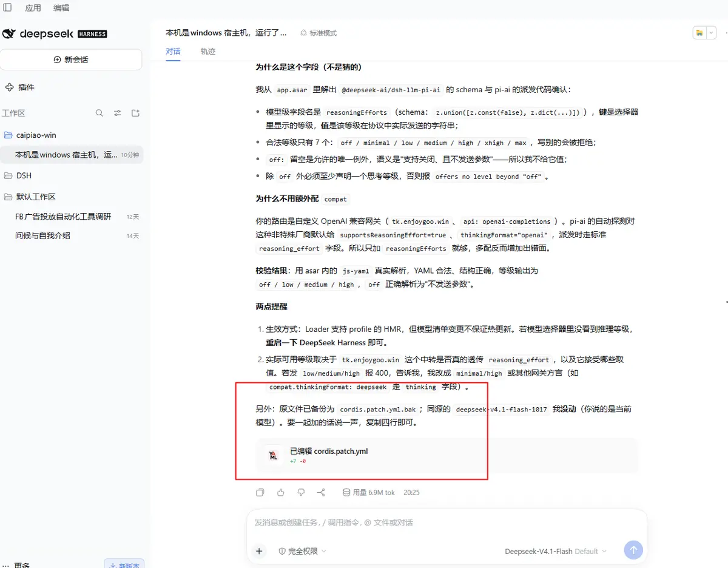Screen dimensions: 728x568
Task: Switch to the 轨迹 tab
Action: (208, 52)
